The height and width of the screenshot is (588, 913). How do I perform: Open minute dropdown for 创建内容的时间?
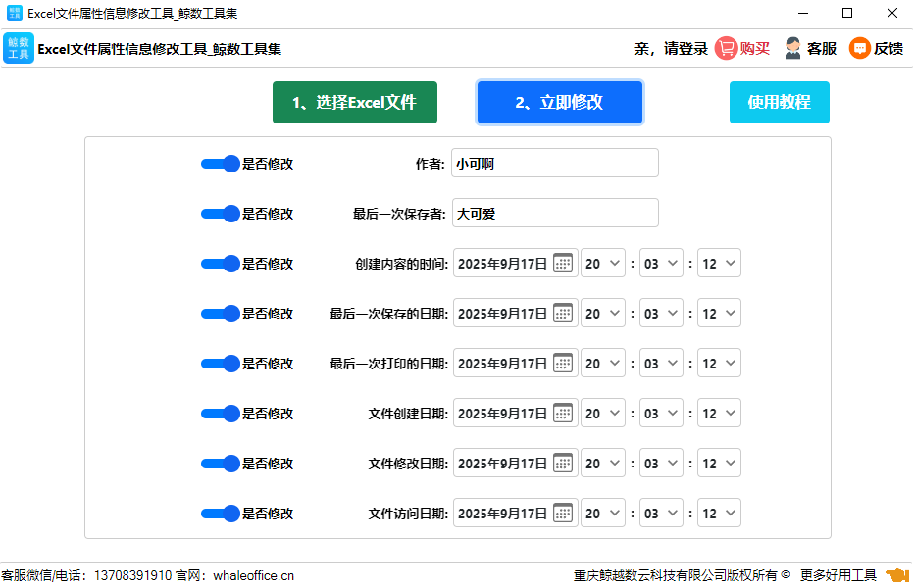661,263
